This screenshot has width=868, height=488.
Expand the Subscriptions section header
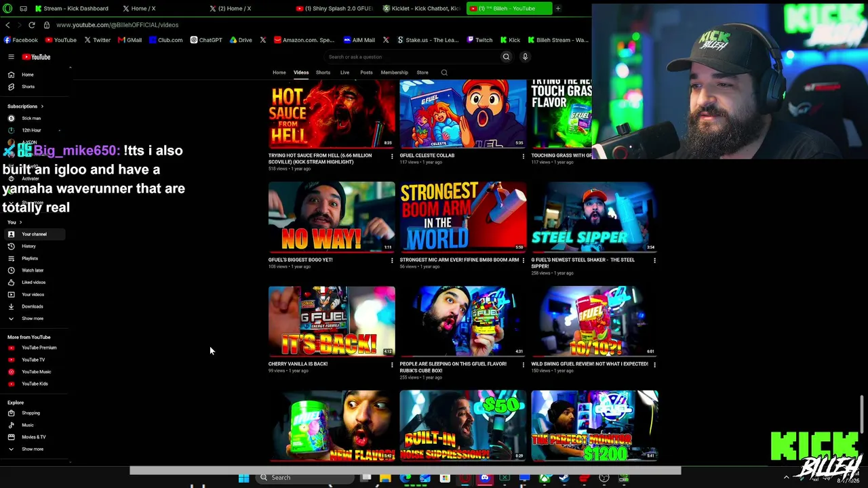[x=25, y=106]
